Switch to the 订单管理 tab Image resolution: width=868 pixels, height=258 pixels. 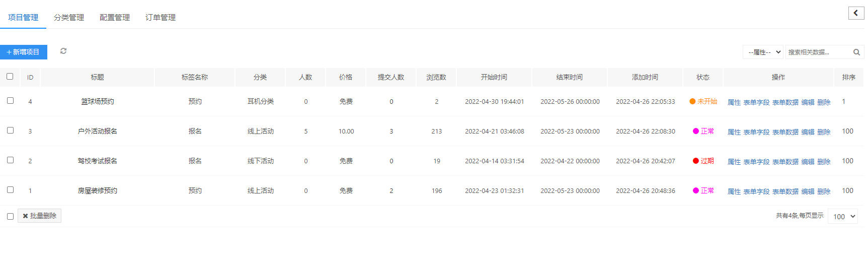tap(161, 17)
